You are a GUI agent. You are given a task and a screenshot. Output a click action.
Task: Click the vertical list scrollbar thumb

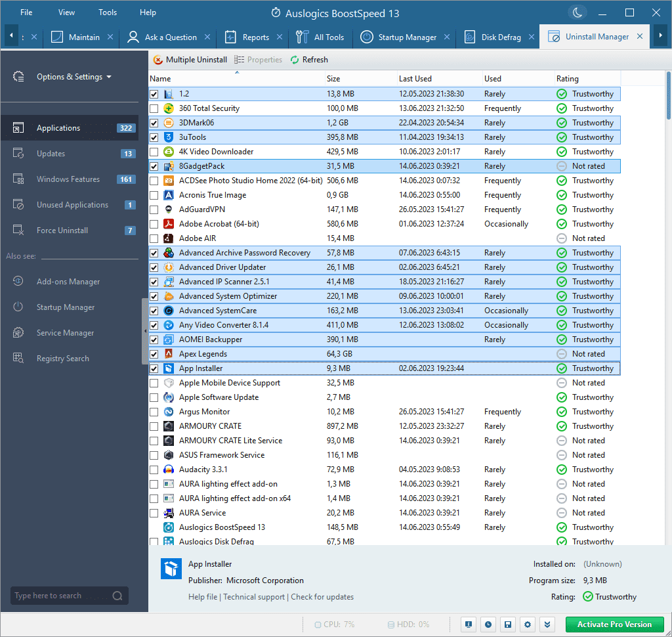point(668,96)
